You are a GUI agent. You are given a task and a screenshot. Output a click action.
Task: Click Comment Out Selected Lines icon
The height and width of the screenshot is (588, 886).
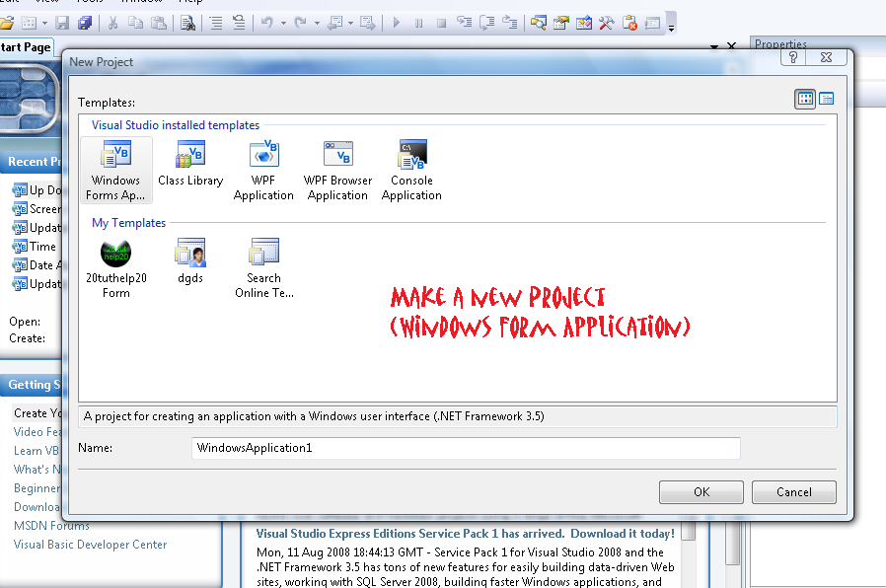coord(216,23)
